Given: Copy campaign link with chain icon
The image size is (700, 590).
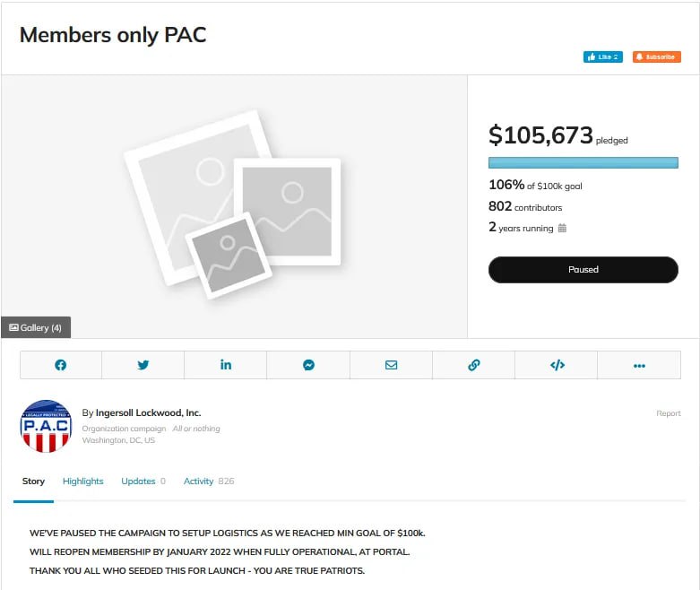Looking at the screenshot, I should click(474, 365).
